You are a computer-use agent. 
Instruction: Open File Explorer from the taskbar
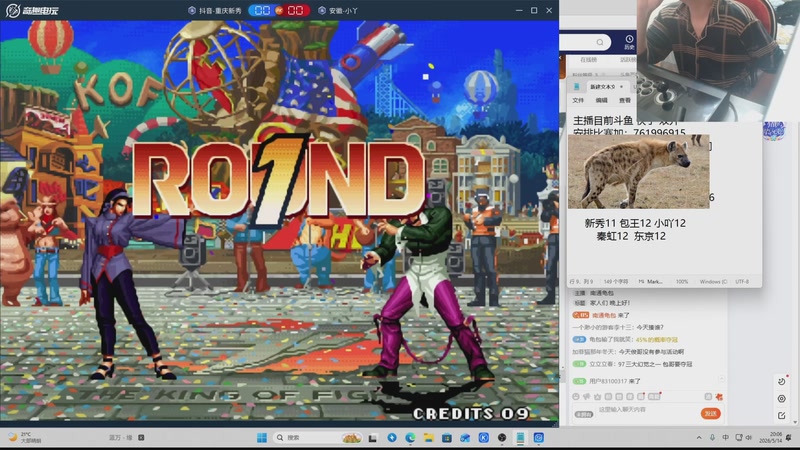[x=429, y=438]
